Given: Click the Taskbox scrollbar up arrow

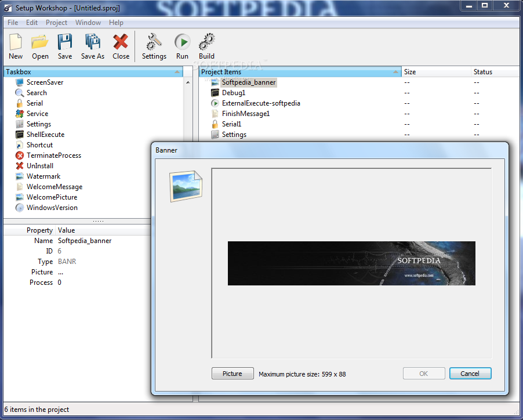Looking at the screenshot, I should [x=188, y=82].
